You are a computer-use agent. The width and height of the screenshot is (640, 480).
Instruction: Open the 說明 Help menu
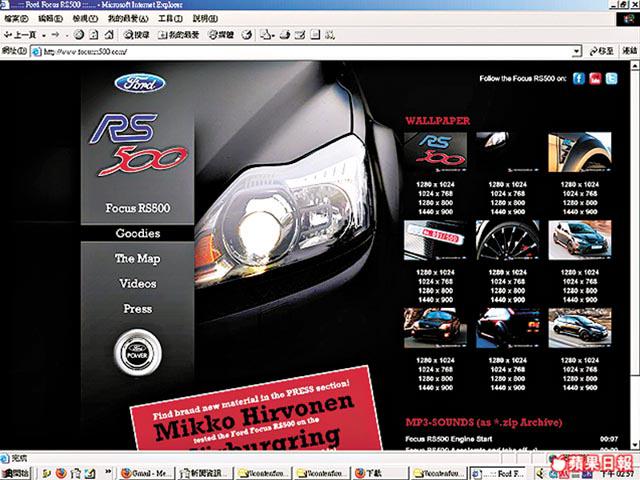coord(205,18)
